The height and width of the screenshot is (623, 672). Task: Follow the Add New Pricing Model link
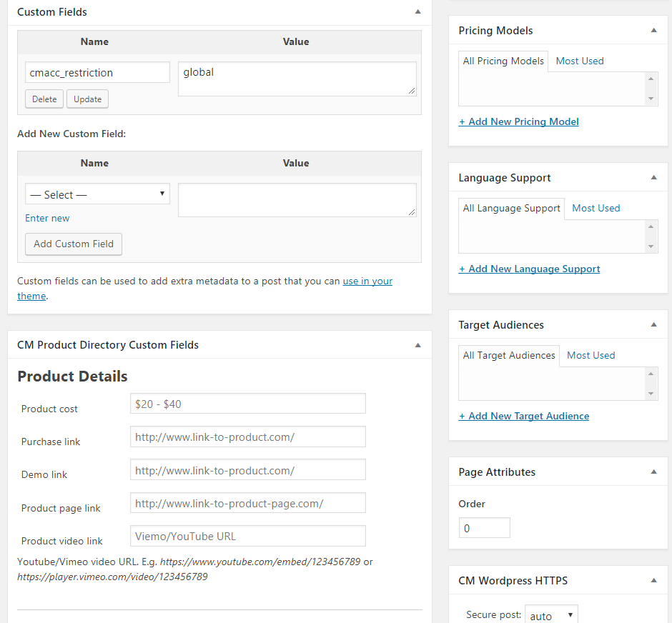[x=518, y=122]
